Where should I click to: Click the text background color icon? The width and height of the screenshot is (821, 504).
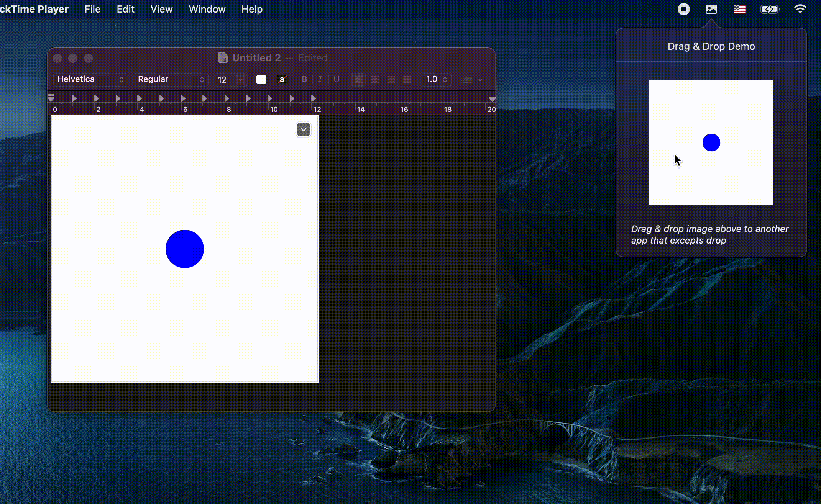pyautogui.click(x=282, y=79)
